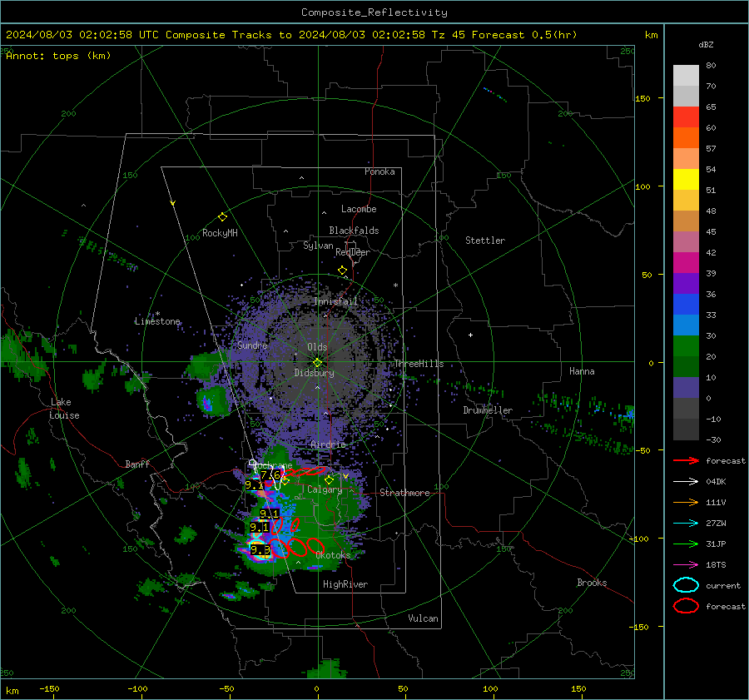Pick the bright yellow 54 dBZ swatch
Viewport: 749px width, 700px height.
tap(686, 179)
